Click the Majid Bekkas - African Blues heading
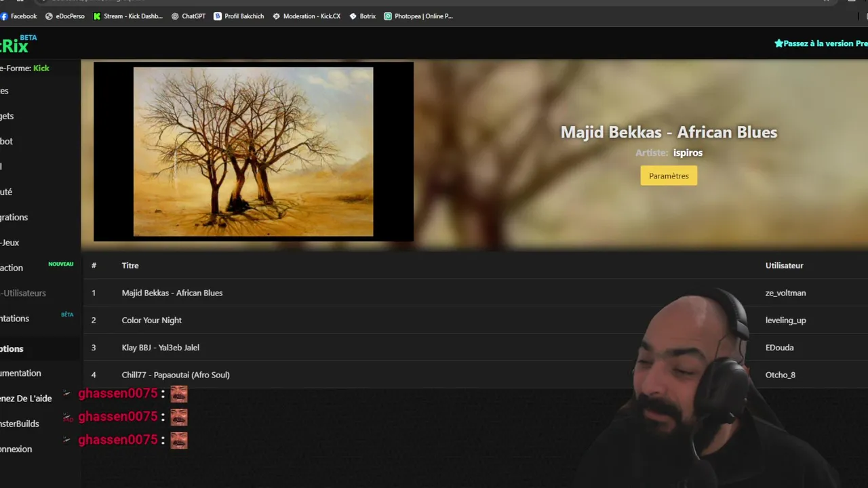Image resolution: width=868 pixels, height=488 pixels. [669, 132]
